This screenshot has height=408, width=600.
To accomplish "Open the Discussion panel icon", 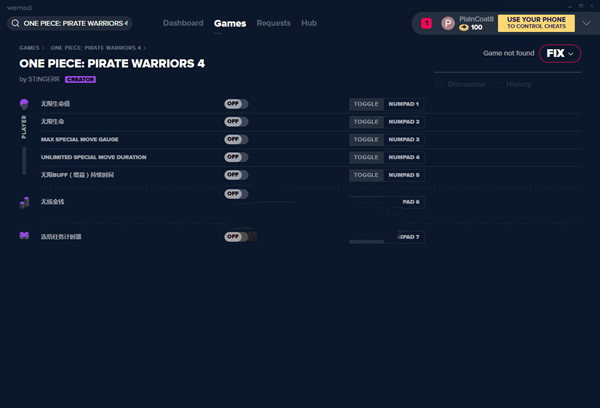I will pyautogui.click(x=439, y=84).
